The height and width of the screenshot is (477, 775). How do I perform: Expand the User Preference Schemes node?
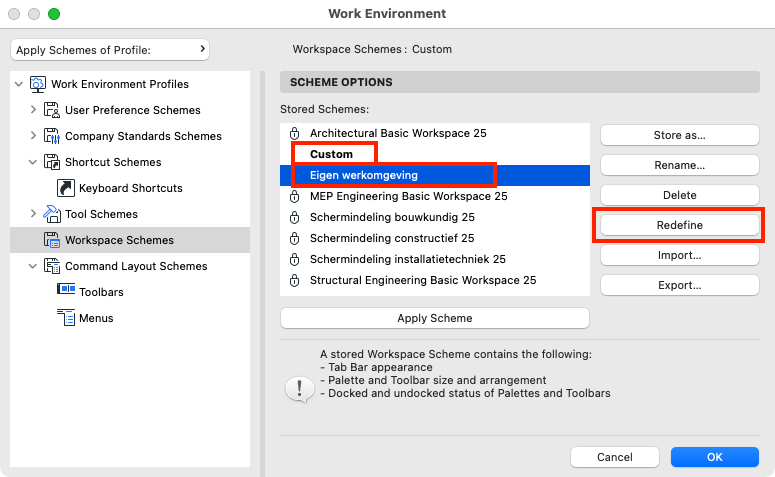pos(33,110)
